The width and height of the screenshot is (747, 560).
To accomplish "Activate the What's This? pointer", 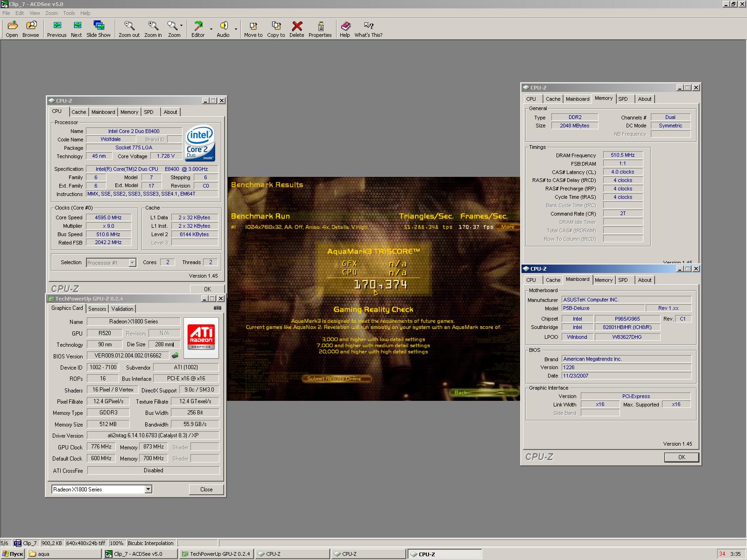I will pos(368,29).
